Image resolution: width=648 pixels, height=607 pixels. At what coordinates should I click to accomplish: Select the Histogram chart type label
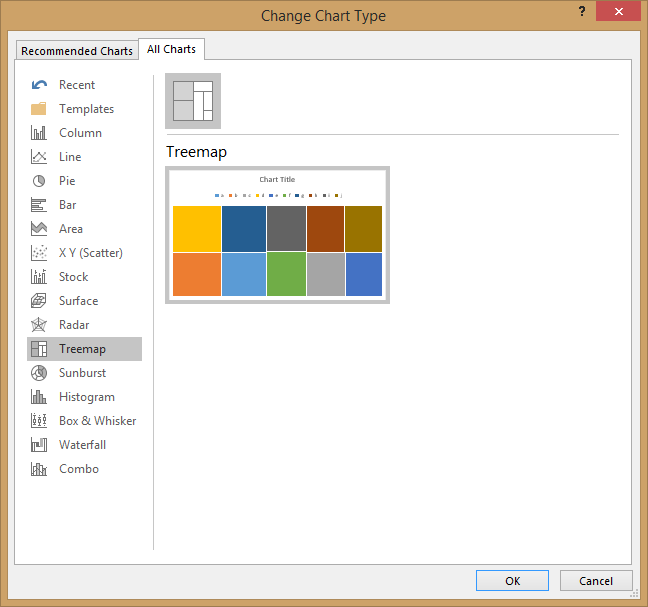pyautogui.click(x=87, y=397)
